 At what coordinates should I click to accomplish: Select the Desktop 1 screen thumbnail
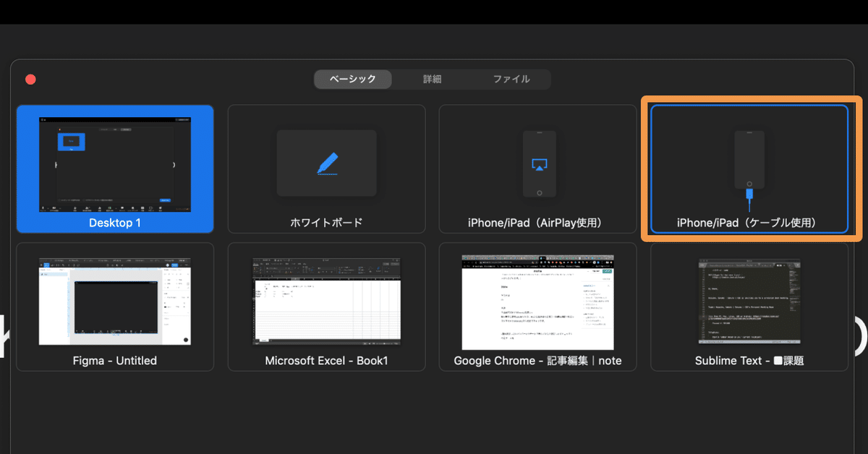[x=115, y=164]
